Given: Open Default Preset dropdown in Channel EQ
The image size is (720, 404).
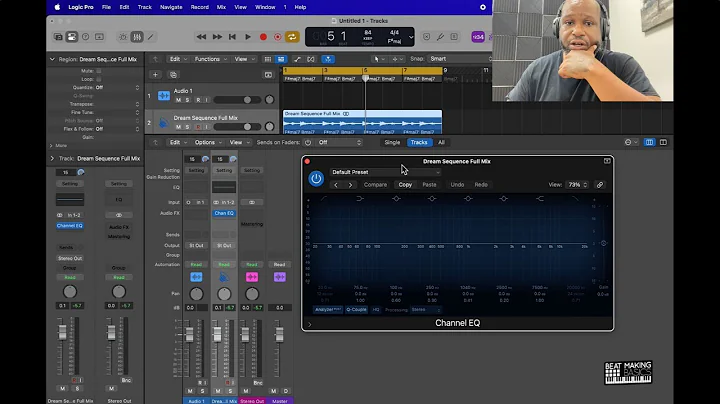Looking at the screenshot, I should (x=386, y=172).
